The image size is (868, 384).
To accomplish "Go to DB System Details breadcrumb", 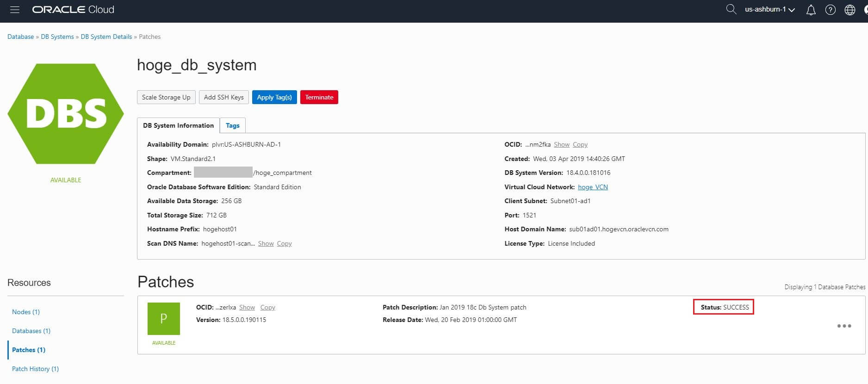I will 106,37.
